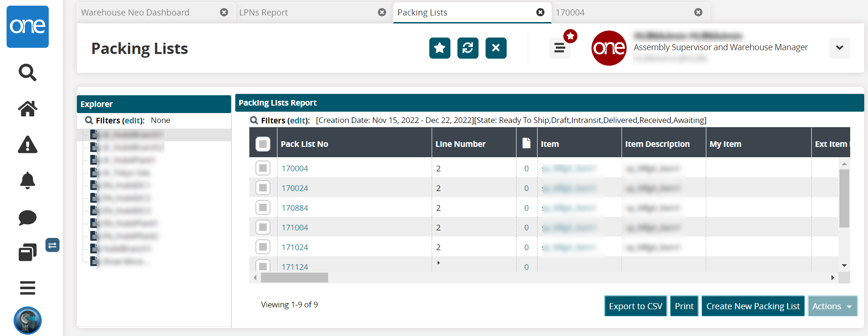This screenshot has width=868, height=336.
Task: Click the Explorer filters magnifier icon
Action: (89, 121)
